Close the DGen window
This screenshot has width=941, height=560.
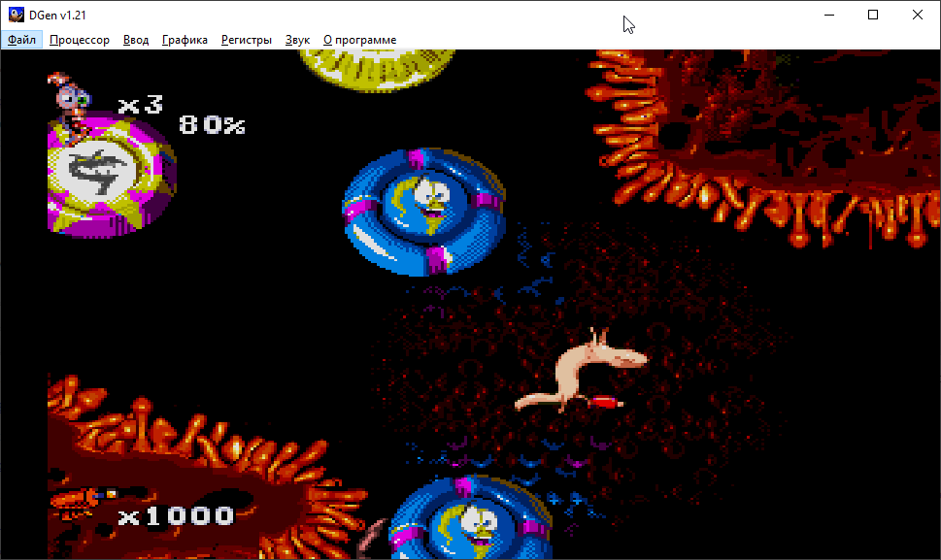[918, 15]
